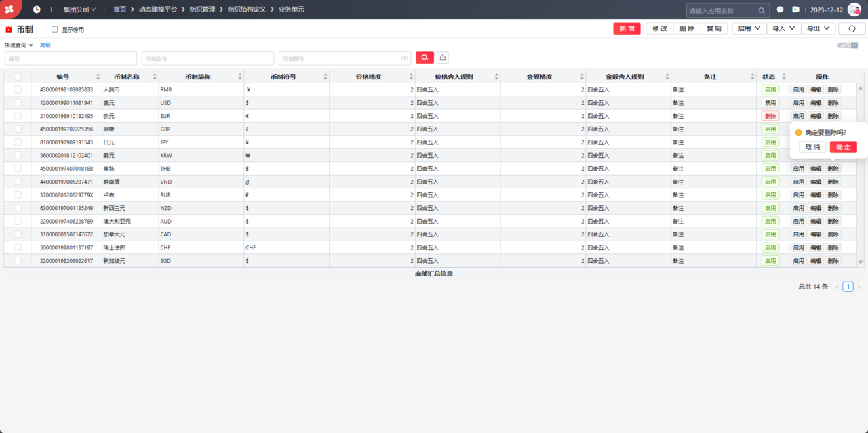The image size is (868, 433).
Task: Open the 集团公司 dropdown
Action: pos(79,9)
